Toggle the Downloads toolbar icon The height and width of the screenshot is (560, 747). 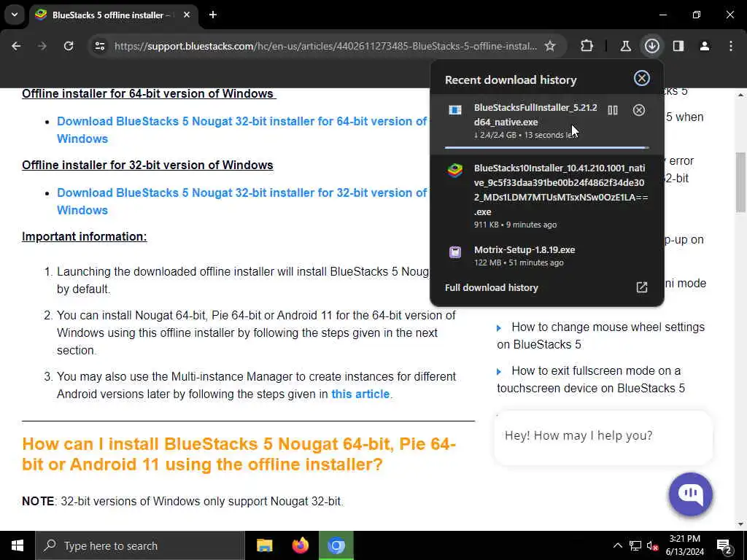click(651, 46)
